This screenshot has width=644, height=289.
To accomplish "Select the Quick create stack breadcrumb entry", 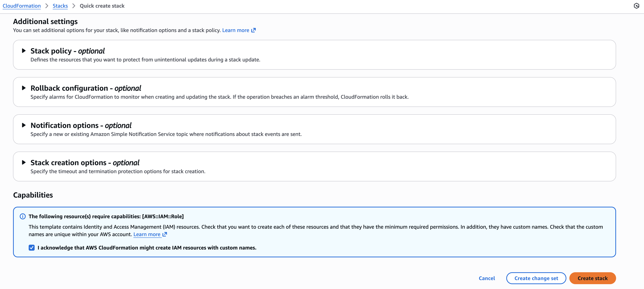I will 102,6.
